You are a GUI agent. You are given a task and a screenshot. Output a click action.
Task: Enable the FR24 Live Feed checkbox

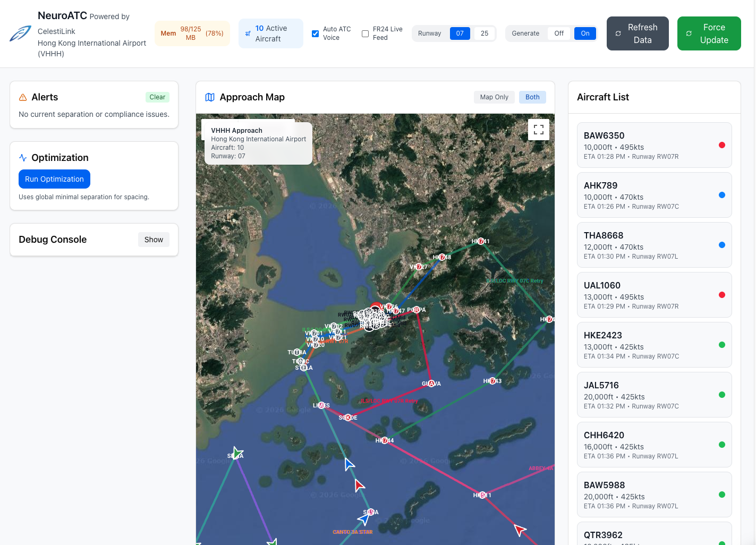[x=365, y=33]
